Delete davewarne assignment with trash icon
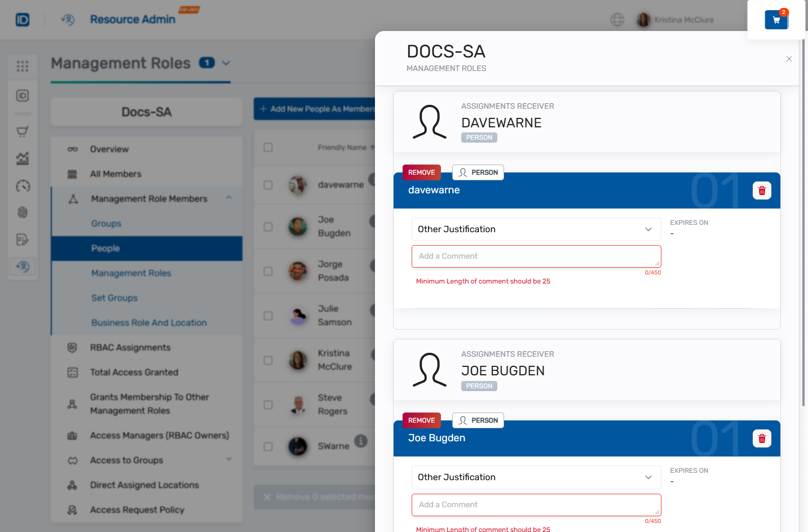Screen dimensions: 808x532 762,190
